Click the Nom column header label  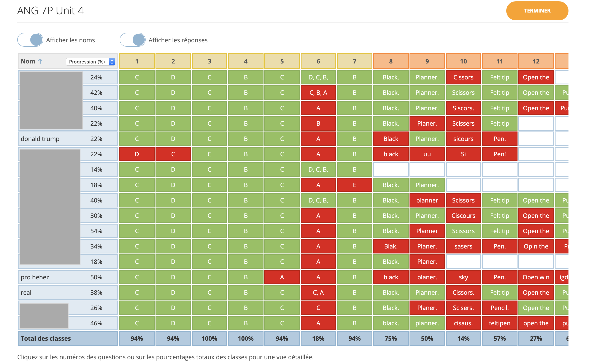[x=28, y=61]
